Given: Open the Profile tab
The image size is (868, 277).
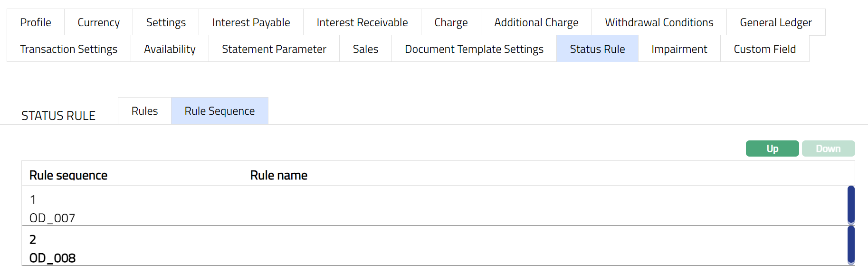Looking at the screenshot, I should point(36,22).
